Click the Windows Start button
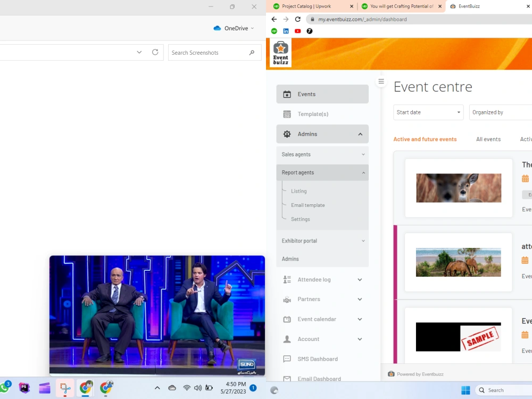This screenshot has height=399, width=532. (465, 390)
